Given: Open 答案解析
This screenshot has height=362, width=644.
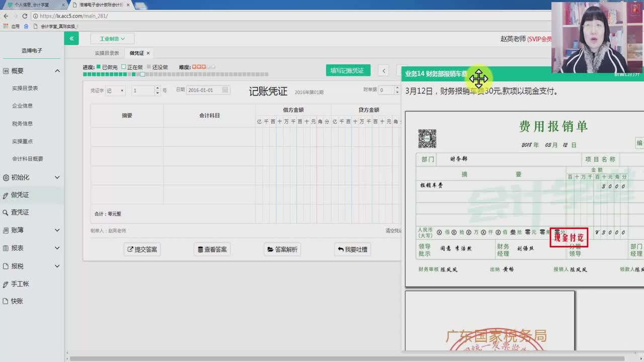Looking at the screenshot, I should [x=282, y=249].
